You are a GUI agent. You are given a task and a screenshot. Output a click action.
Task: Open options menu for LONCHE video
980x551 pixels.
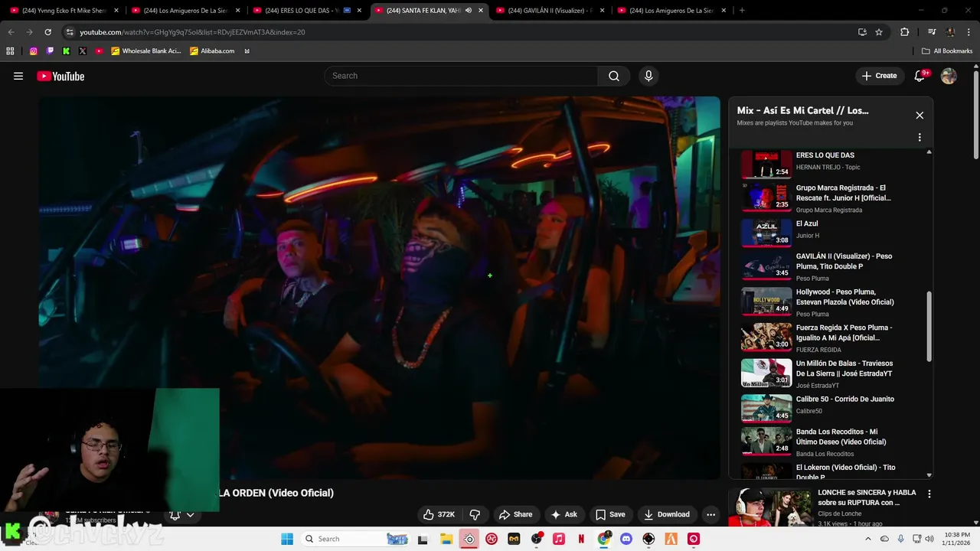[929, 495]
